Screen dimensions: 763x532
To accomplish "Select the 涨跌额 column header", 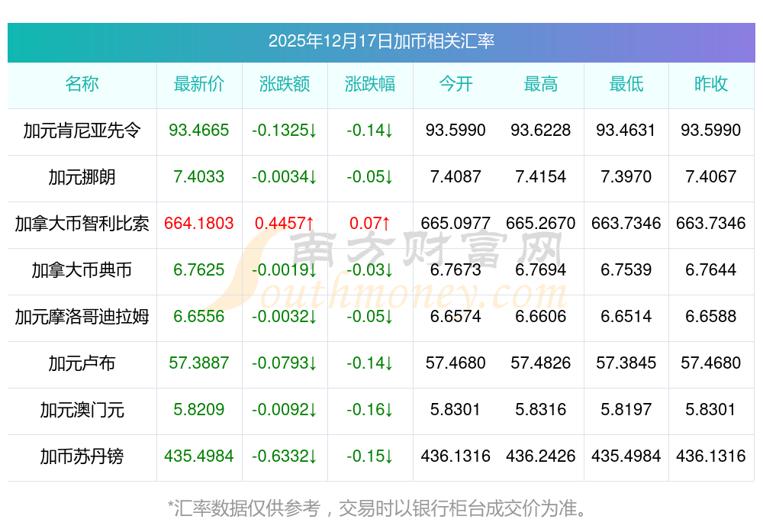I will (x=285, y=84).
